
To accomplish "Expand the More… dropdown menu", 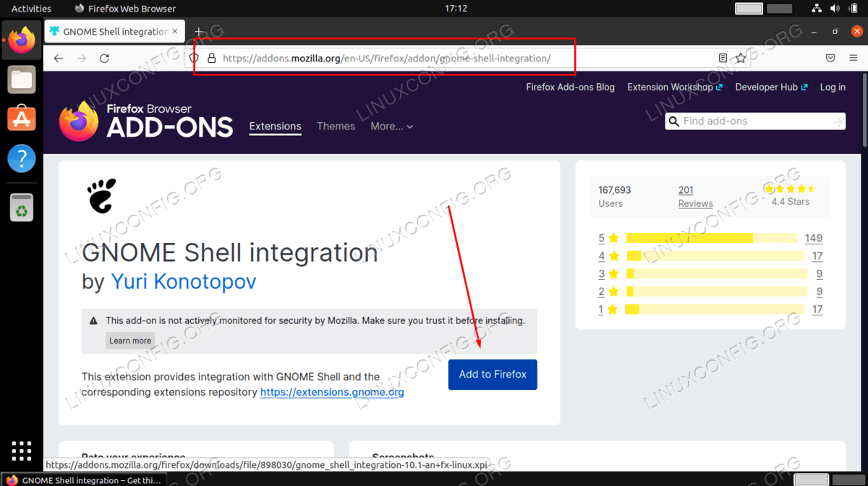I will (x=391, y=126).
